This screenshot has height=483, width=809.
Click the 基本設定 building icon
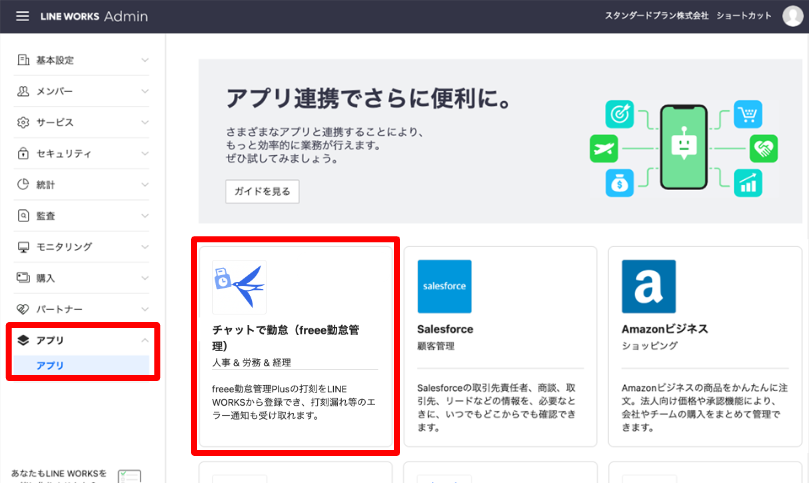[23, 60]
